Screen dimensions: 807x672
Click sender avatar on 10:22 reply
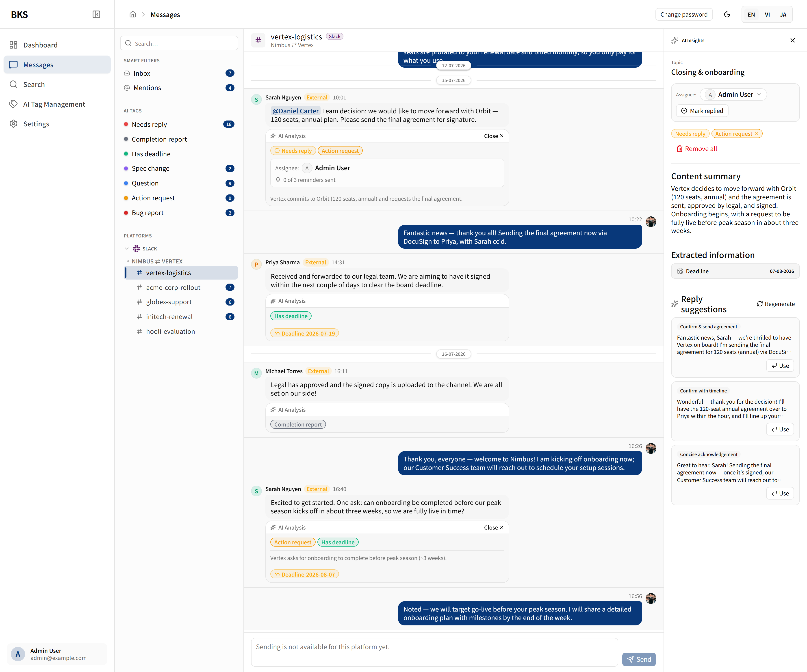pyautogui.click(x=651, y=222)
